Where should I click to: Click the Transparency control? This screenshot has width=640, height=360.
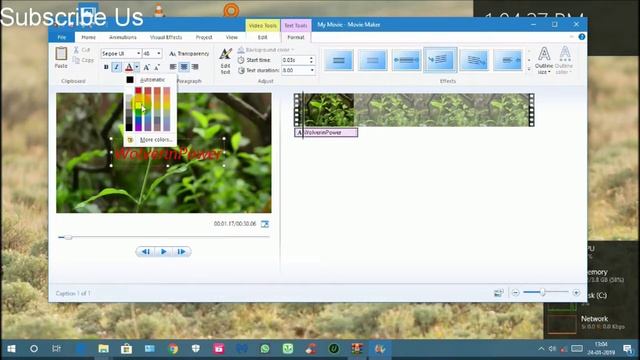click(x=189, y=53)
